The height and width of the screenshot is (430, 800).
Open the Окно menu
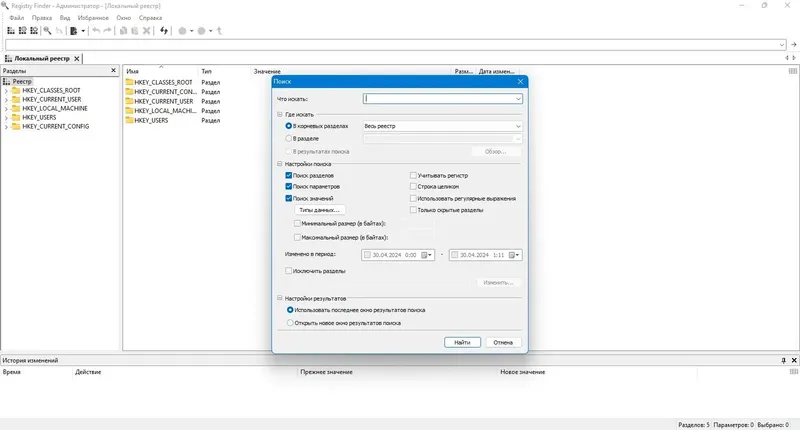pyautogui.click(x=123, y=18)
